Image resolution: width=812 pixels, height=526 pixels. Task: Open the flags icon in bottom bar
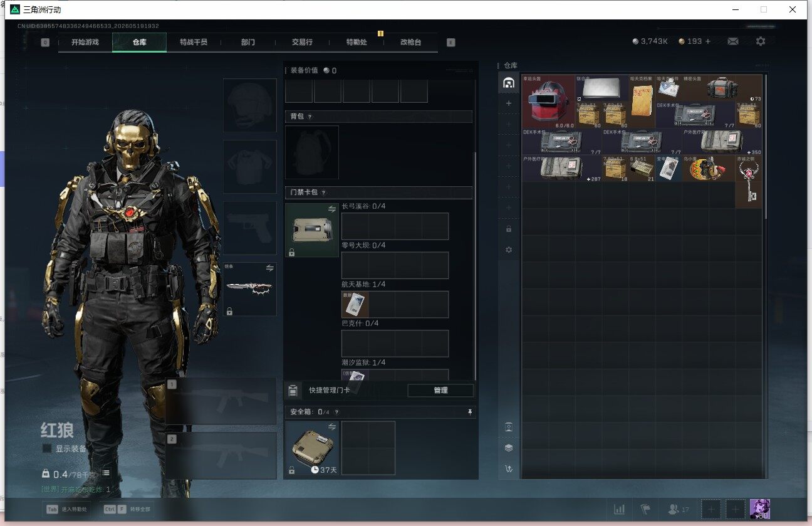click(x=645, y=509)
